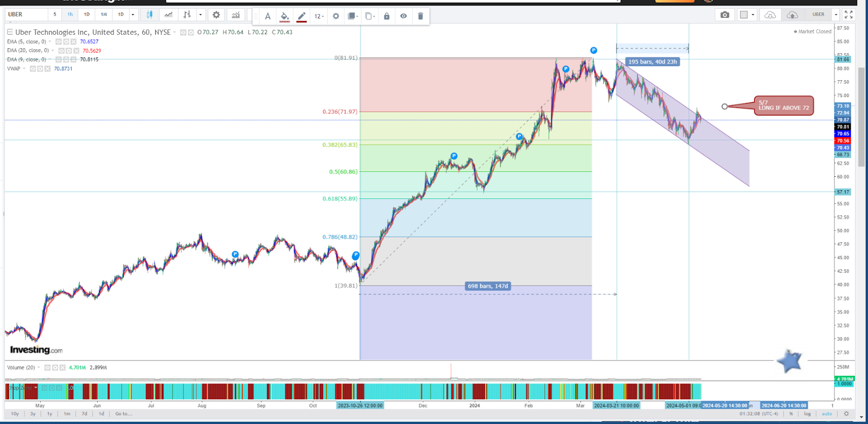Screen dimensions: 868x424
Task: Delete selected drawing with trash icon
Action: 420,16
